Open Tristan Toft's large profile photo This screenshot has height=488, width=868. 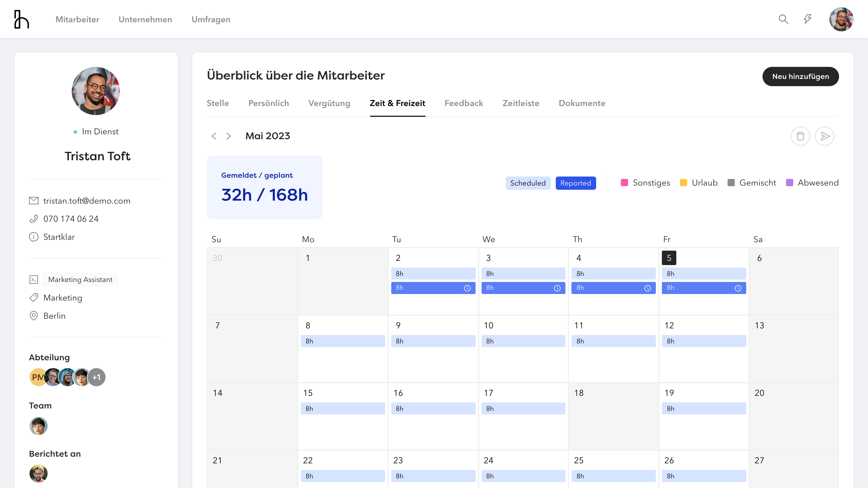(96, 91)
